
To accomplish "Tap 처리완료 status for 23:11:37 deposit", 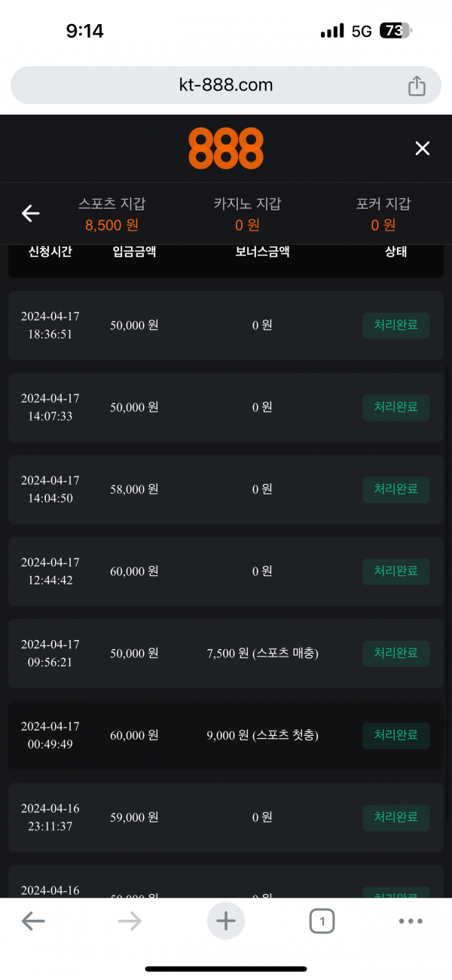I will point(396,817).
